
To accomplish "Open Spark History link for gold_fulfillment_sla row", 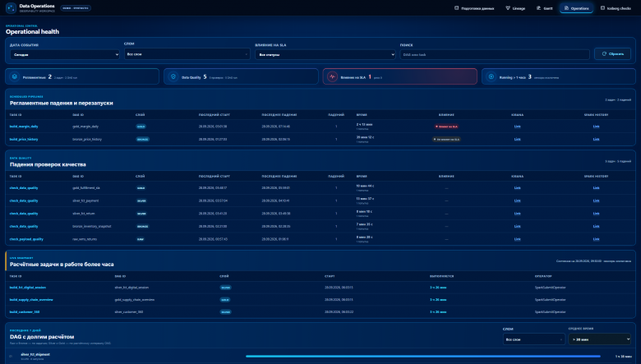I will click(596, 188).
